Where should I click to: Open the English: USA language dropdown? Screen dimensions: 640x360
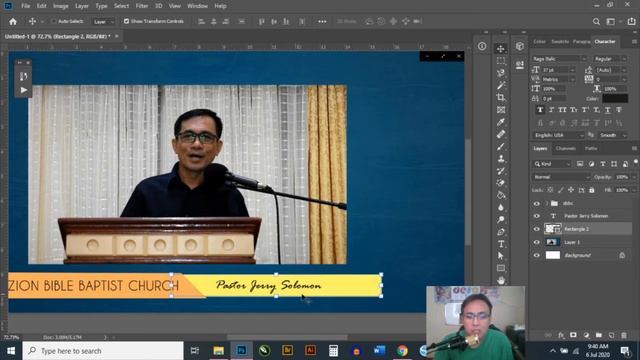coord(558,135)
